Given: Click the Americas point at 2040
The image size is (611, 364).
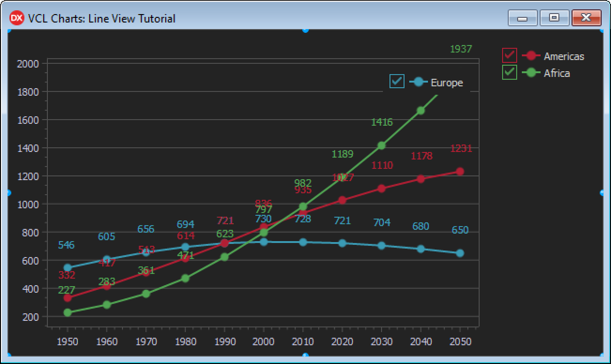Looking at the screenshot, I should point(420,179).
